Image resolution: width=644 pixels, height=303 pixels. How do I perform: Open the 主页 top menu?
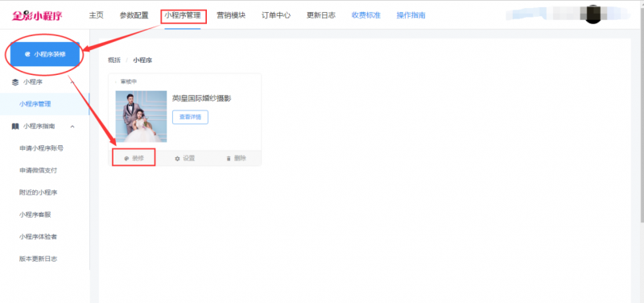[96, 15]
